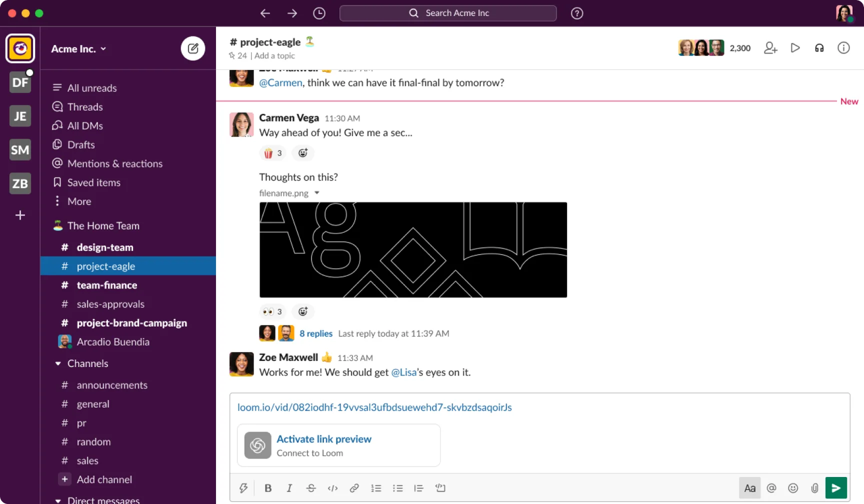Go forward with the right arrow
Image resolution: width=864 pixels, height=504 pixels.
coord(292,13)
